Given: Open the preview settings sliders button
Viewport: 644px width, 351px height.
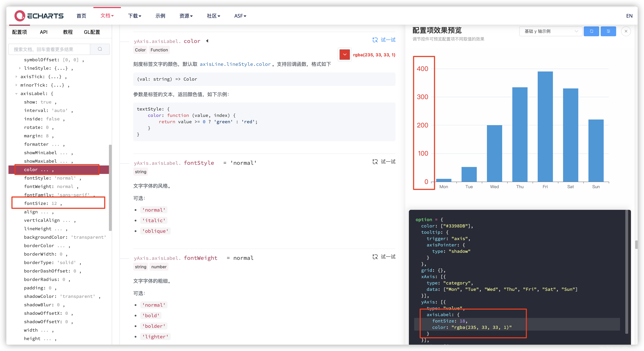Looking at the screenshot, I should pos(608,31).
